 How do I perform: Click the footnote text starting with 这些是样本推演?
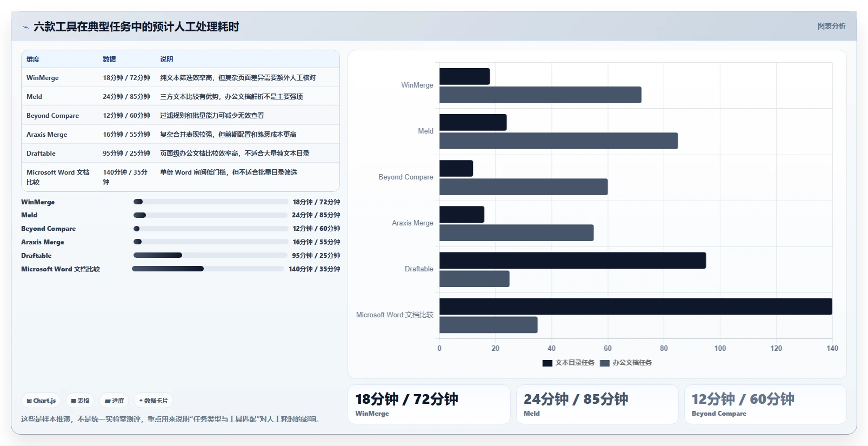coord(172,419)
